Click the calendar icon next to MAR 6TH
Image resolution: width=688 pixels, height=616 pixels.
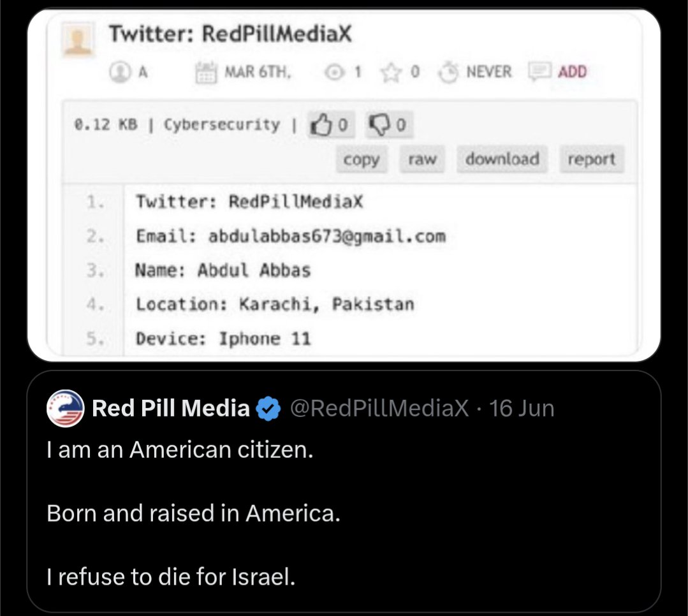[206, 72]
